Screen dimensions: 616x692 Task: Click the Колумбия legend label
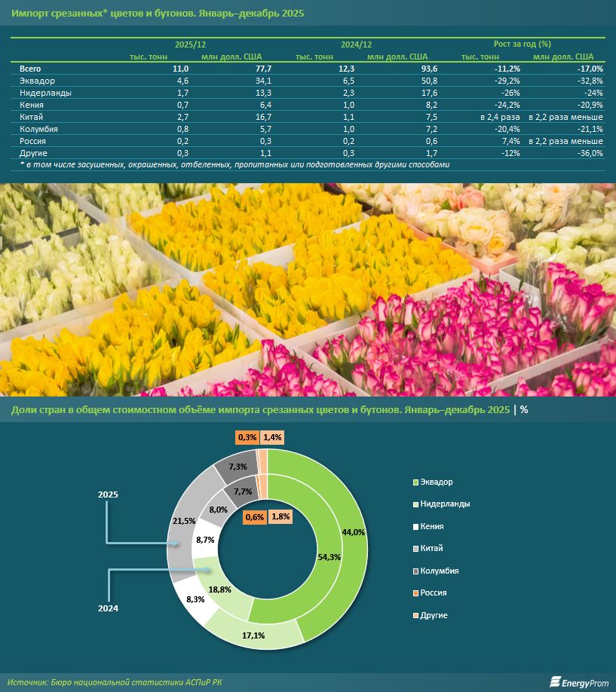[x=440, y=571]
